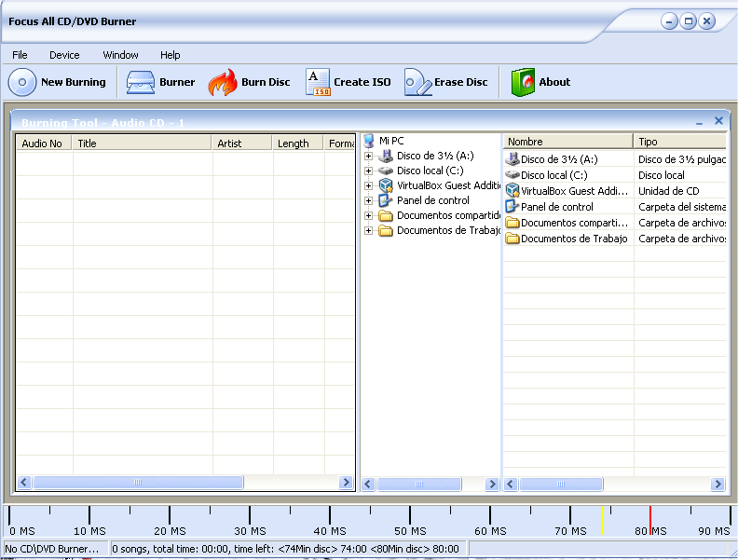The width and height of the screenshot is (738, 560).
Task: Click the Length column header
Action: point(297,143)
